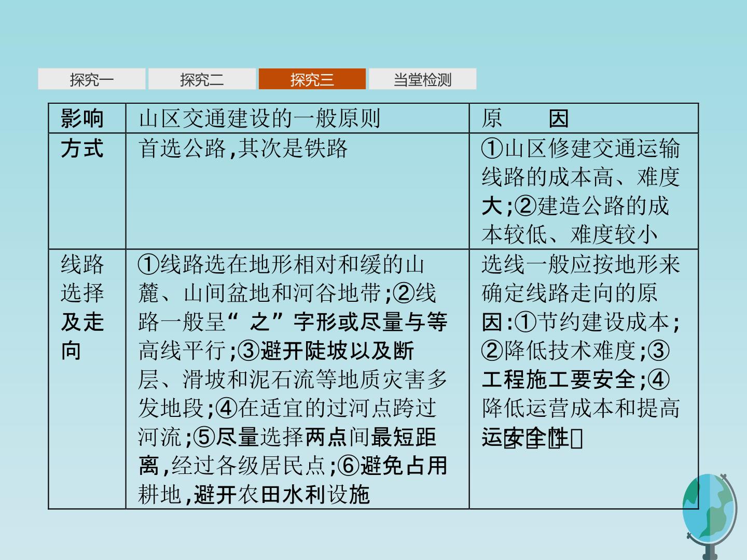Click the 线路 row label
Screen dimensions: 747x560
coord(82,264)
